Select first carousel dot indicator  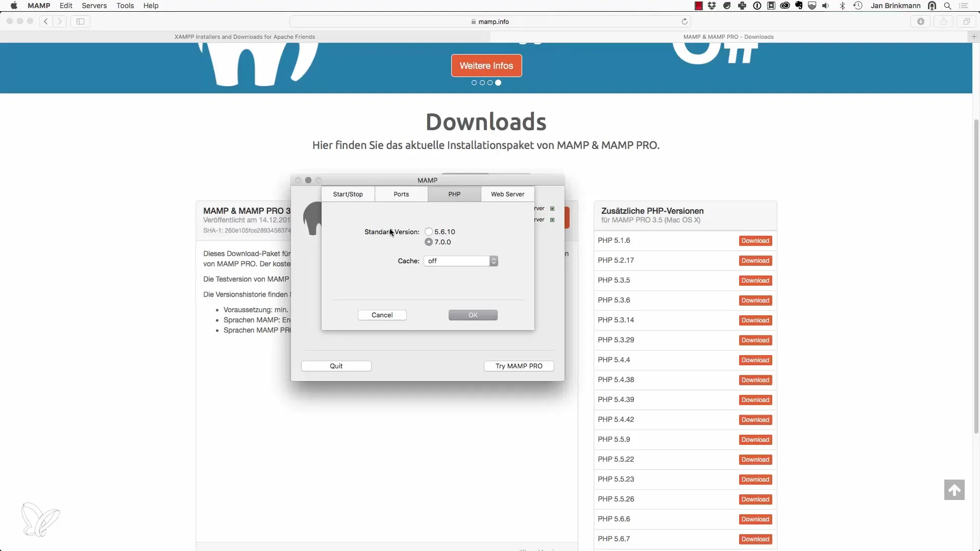[x=474, y=83]
